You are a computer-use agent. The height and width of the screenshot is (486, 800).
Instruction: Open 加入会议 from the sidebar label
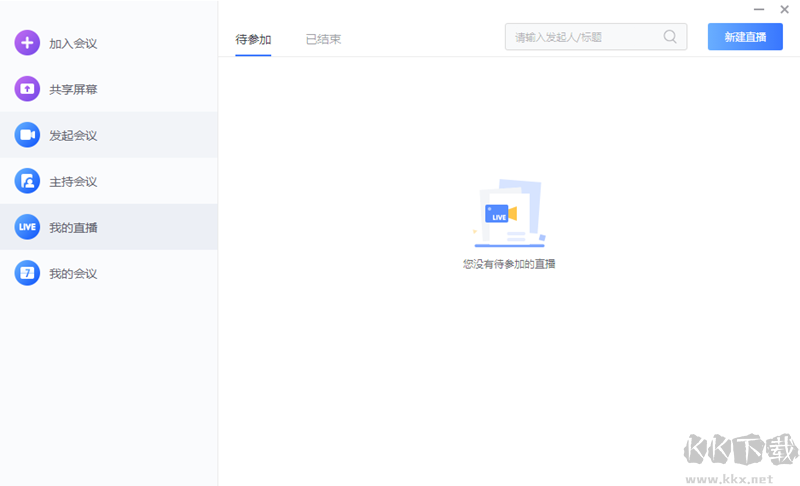click(x=73, y=43)
